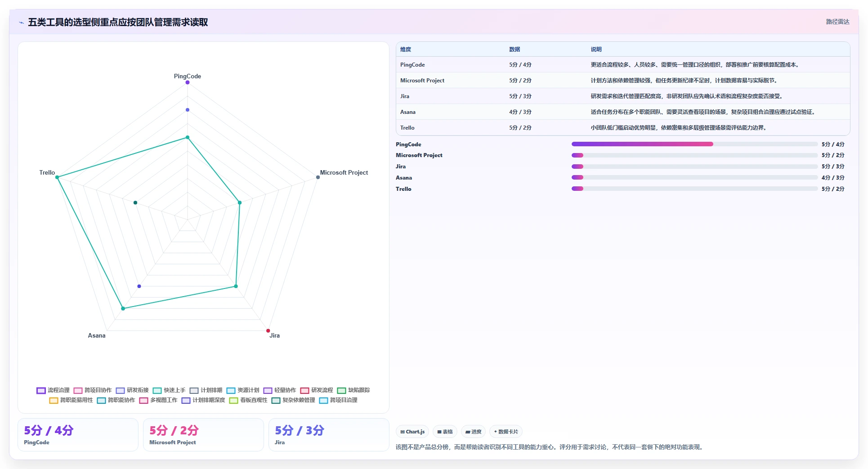Click the red data point near Jira

point(268,331)
